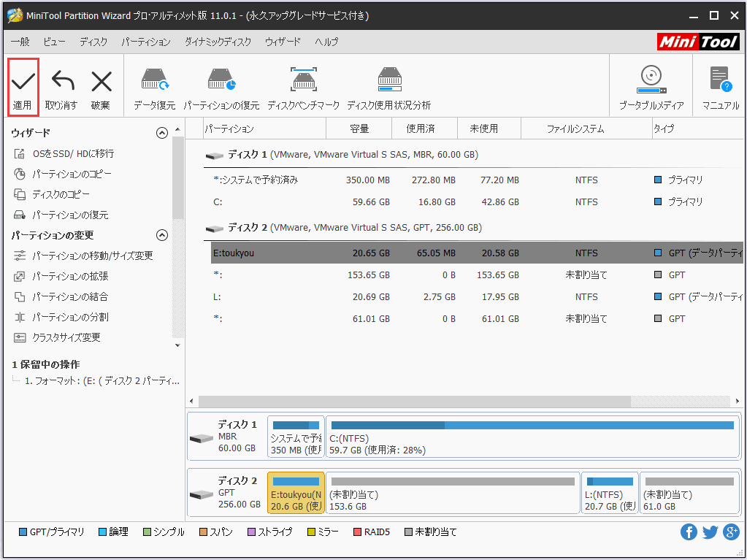Collapse the ウィザード section

(162, 133)
